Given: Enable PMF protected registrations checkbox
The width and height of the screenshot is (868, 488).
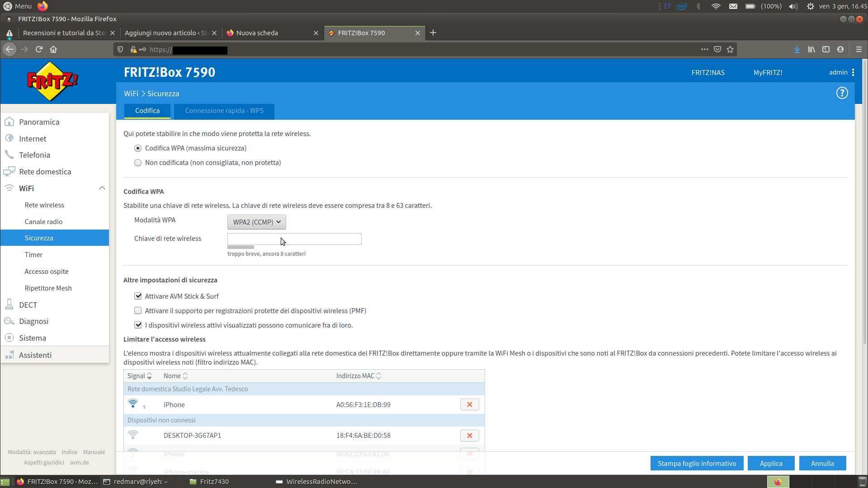Looking at the screenshot, I should point(138,310).
